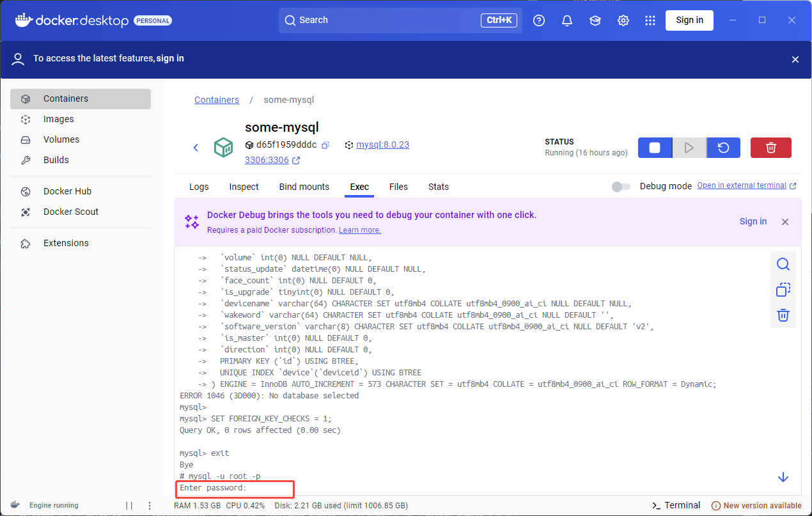Click Open in external terminal link

point(747,186)
